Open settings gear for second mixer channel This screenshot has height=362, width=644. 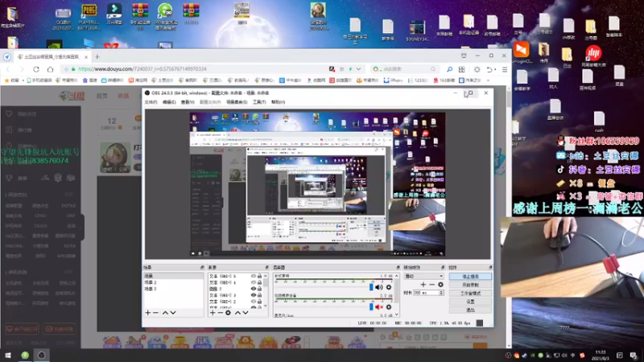tap(389, 307)
